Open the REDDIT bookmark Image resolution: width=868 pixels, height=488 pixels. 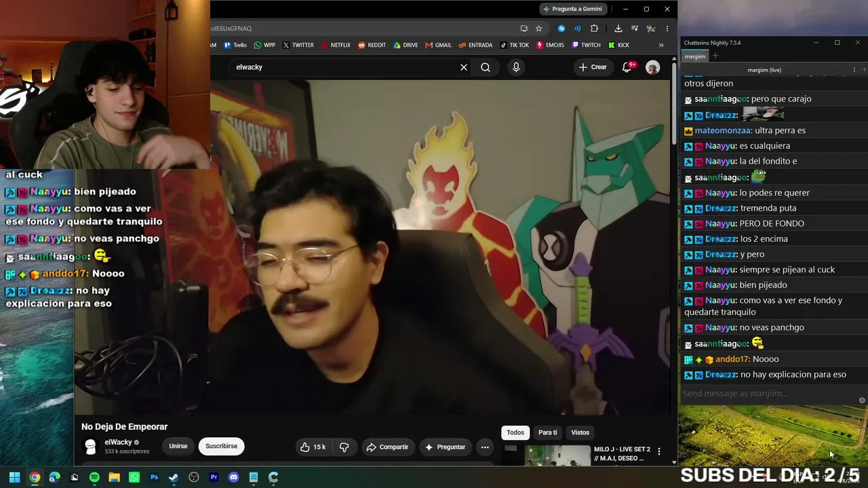point(372,45)
